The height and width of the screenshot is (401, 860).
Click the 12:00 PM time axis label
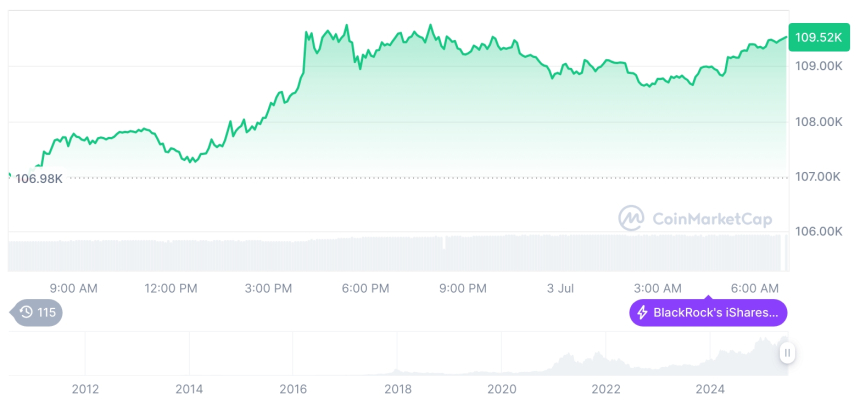click(x=171, y=288)
